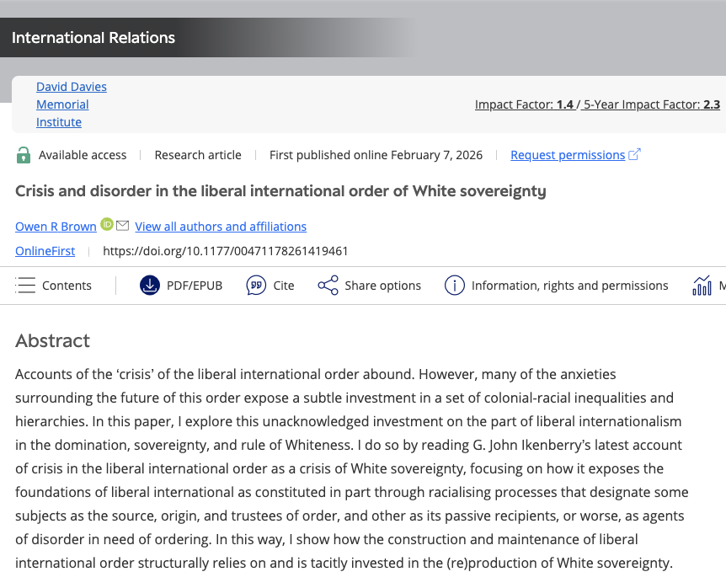Image resolution: width=726 pixels, height=588 pixels.
Task: Visit David Davies Memorial Institute page
Action: (71, 104)
